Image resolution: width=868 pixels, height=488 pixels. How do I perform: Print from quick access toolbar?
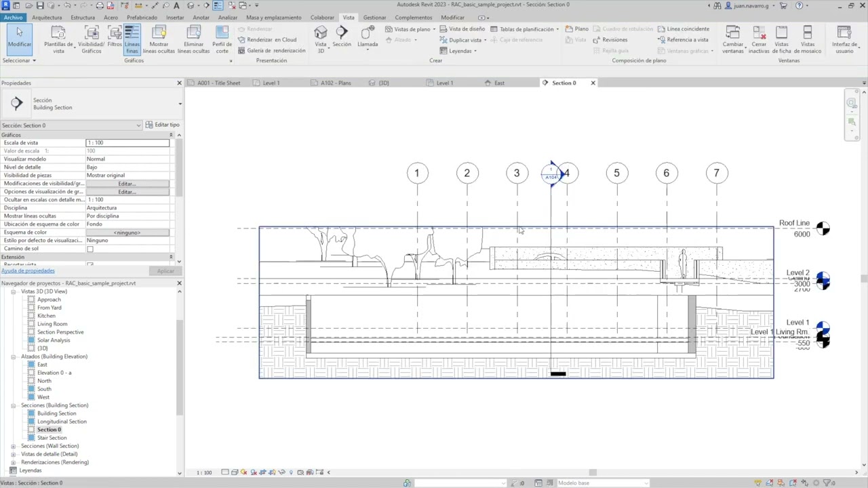[100, 5]
